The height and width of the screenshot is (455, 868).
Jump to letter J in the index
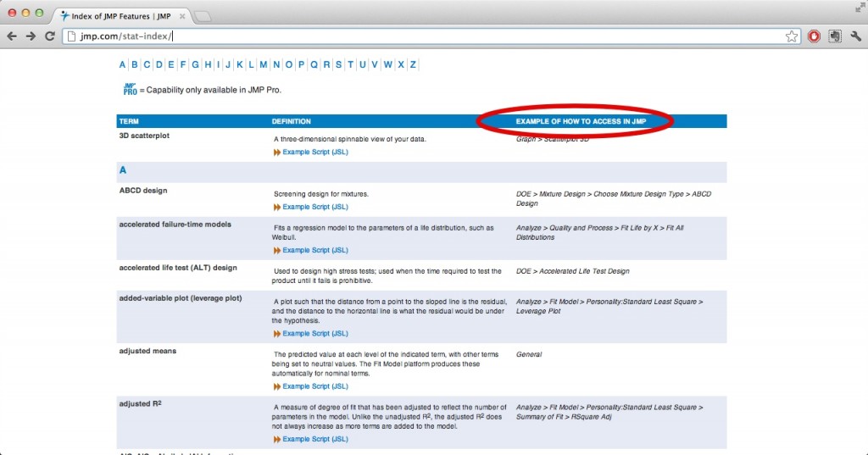227,64
